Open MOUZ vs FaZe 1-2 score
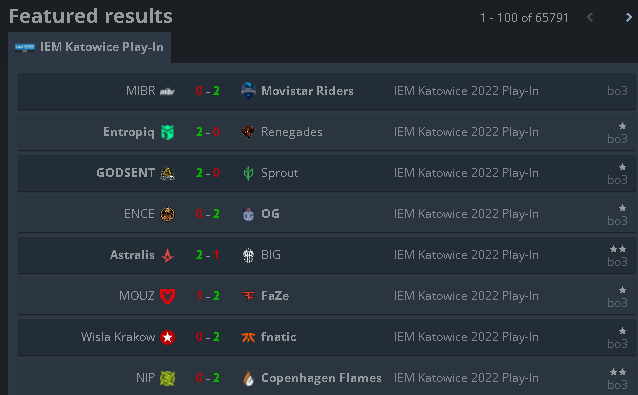Screen dimensions: 638x395 click(x=208, y=296)
